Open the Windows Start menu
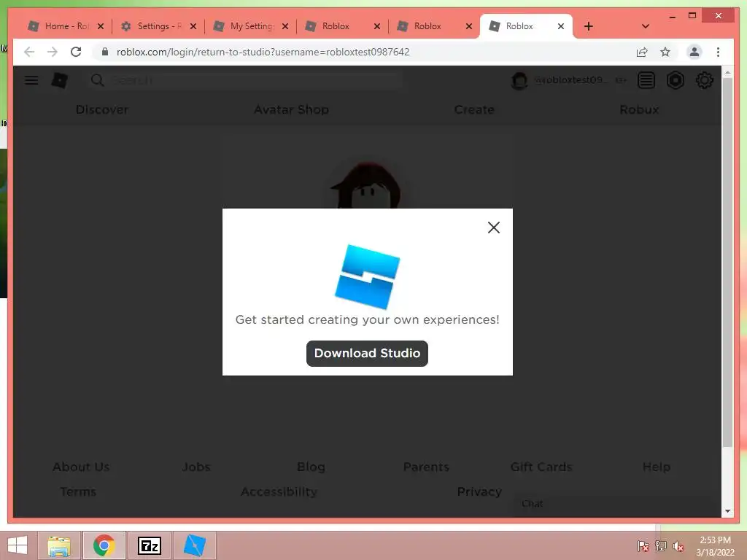Viewport: 747px width, 560px height. (18, 545)
